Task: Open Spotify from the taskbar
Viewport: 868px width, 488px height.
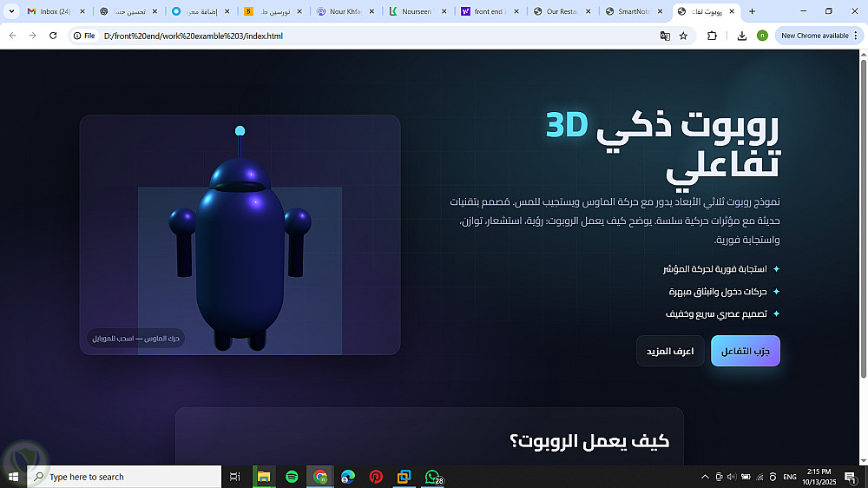Action: coord(292,477)
